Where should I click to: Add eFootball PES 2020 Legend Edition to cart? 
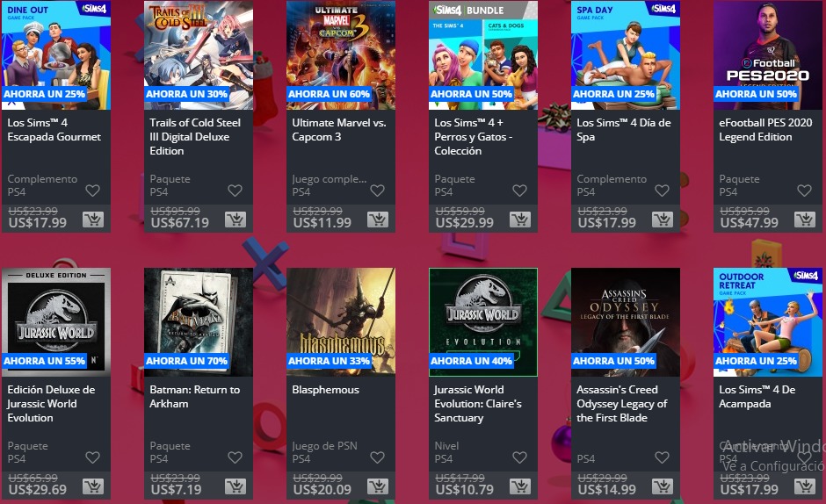804,220
